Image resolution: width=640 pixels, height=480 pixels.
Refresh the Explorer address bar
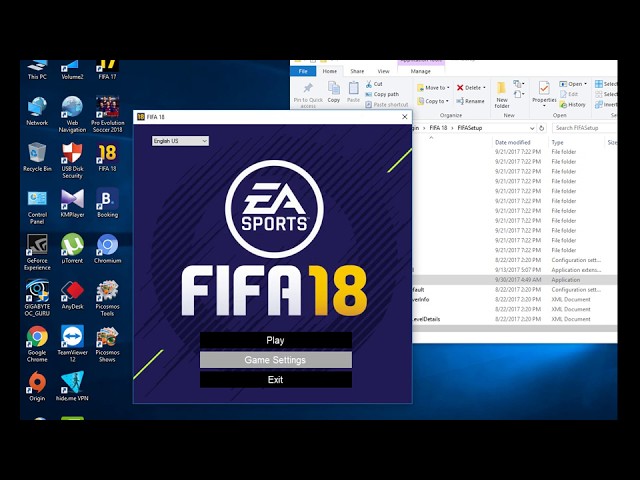click(x=542, y=128)
